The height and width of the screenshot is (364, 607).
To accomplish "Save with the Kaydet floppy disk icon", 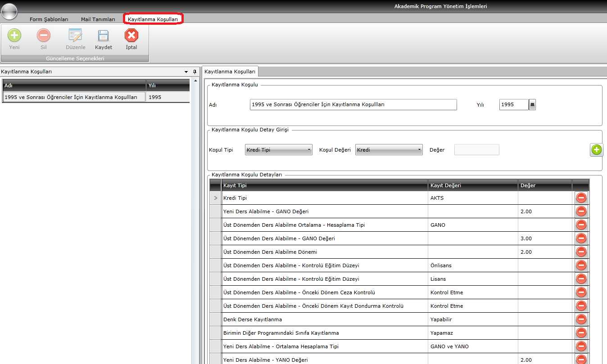I will tap(104, 36).
